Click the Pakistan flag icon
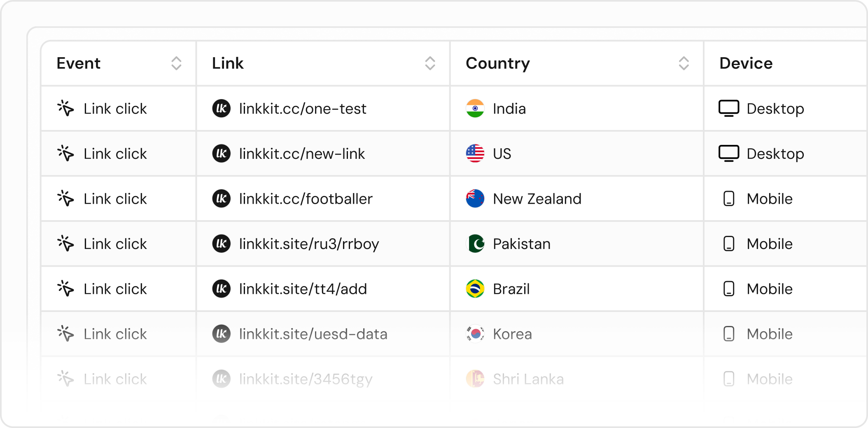This screenshot has height=428, width=868. coord(475,244)
